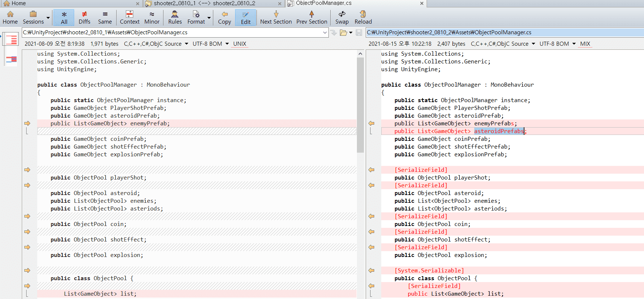Click Copy to left arrow icon
The image size is (644, 299).
coord(224,14)
